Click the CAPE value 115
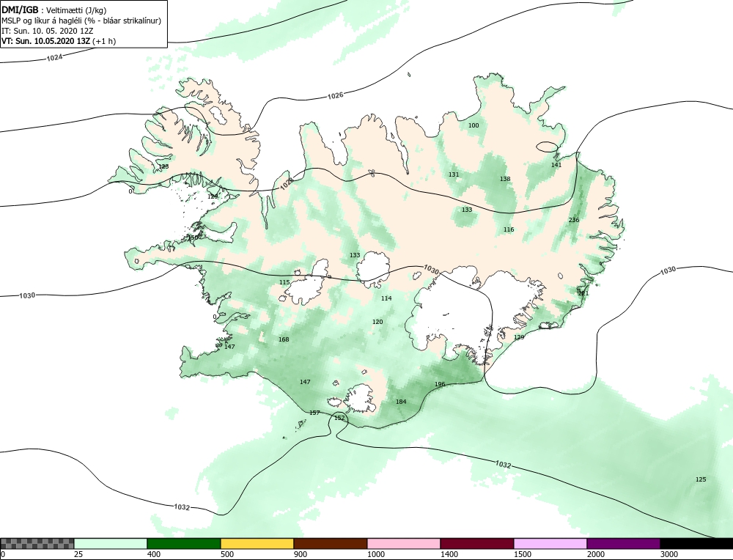Screen dimensions: 733x560 tap(284, 282)
